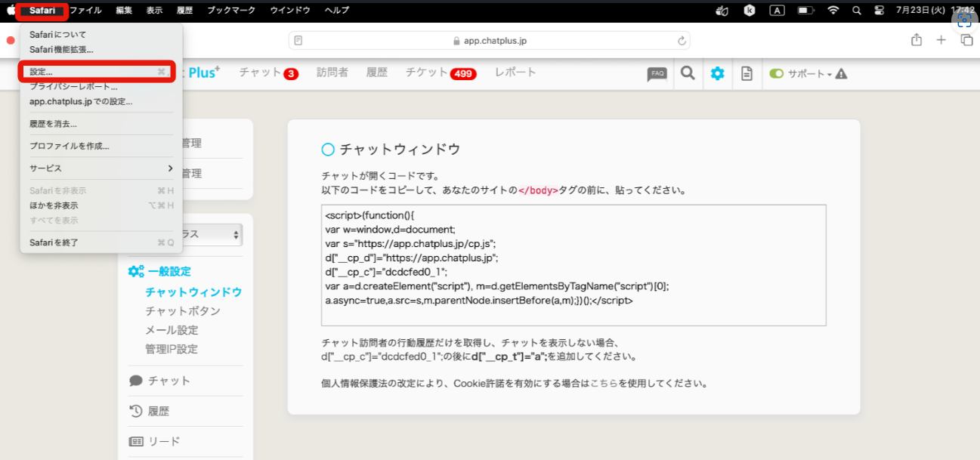Click inside the chat script code box
980x460 pixels.
(573, 265)
